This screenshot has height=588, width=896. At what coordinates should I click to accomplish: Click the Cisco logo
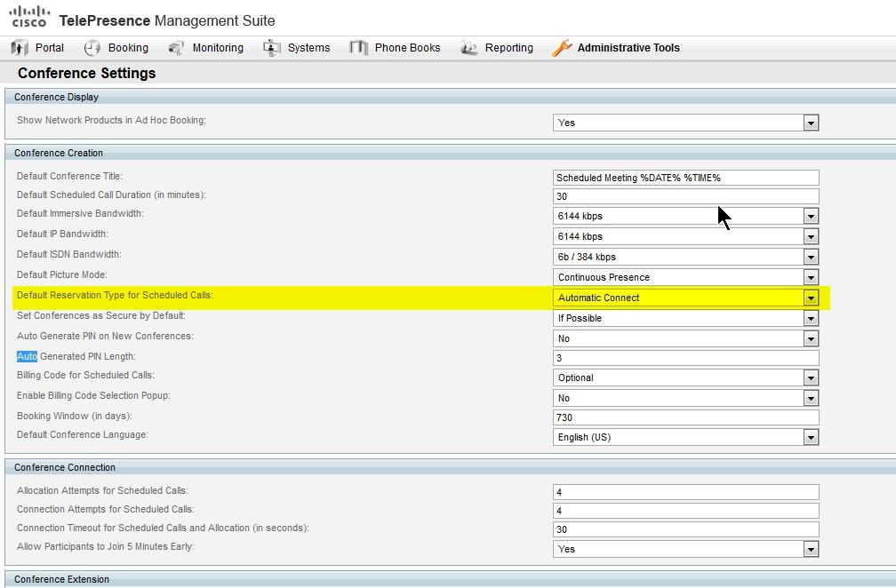click(29, 16)
